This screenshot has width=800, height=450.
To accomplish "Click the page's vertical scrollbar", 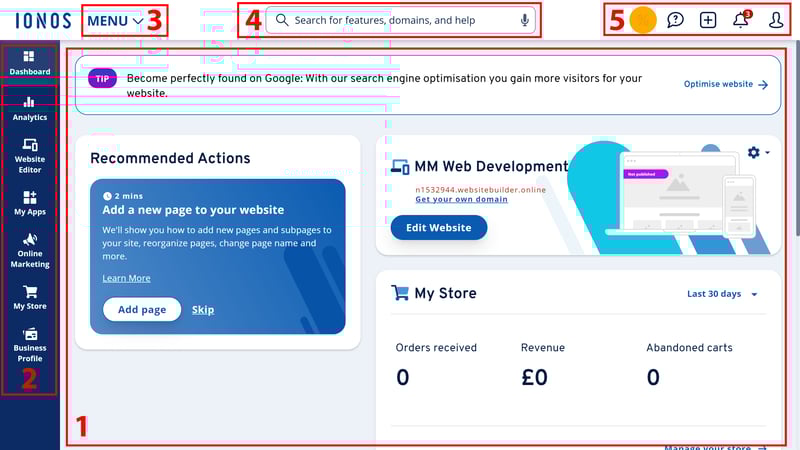I will point(796,138).
